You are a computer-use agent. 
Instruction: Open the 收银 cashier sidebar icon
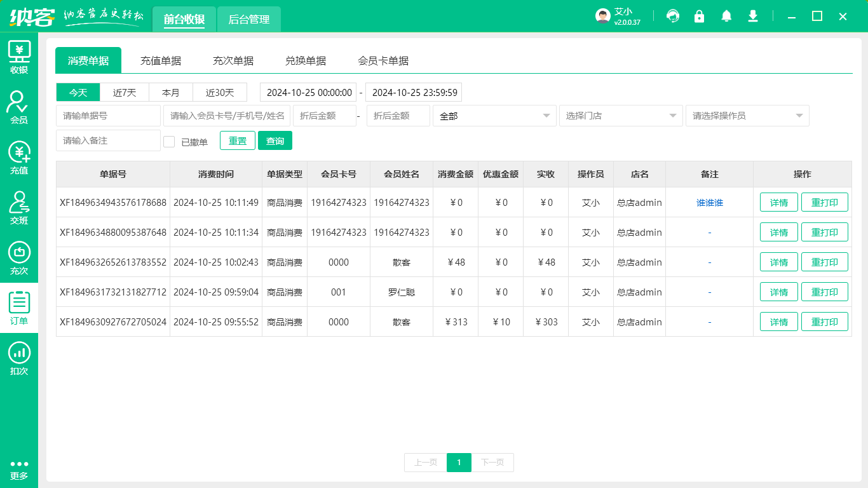pos(19,57)
